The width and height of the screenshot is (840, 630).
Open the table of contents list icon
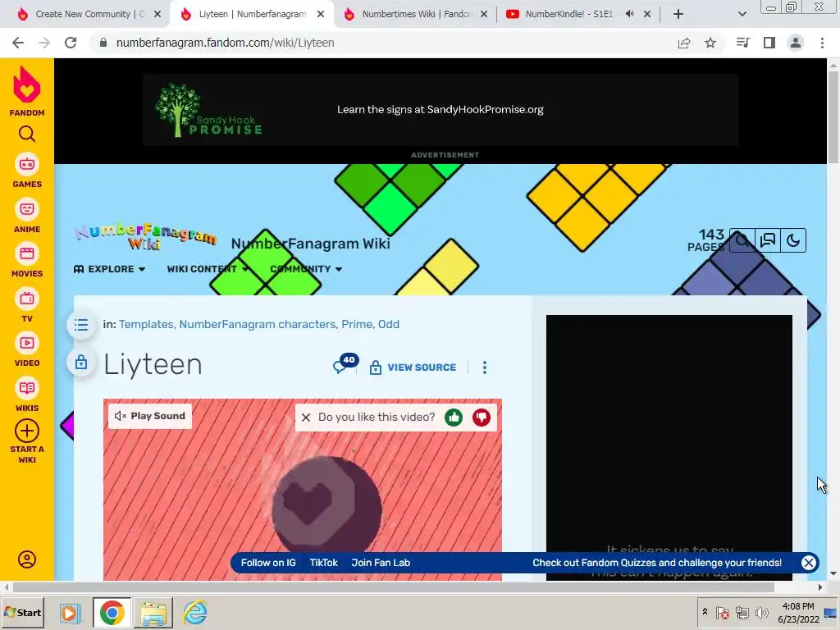[x=81, y=325]
